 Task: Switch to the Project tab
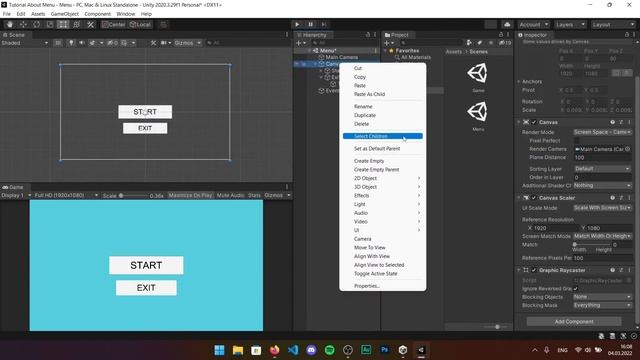[x=397, y=35]
